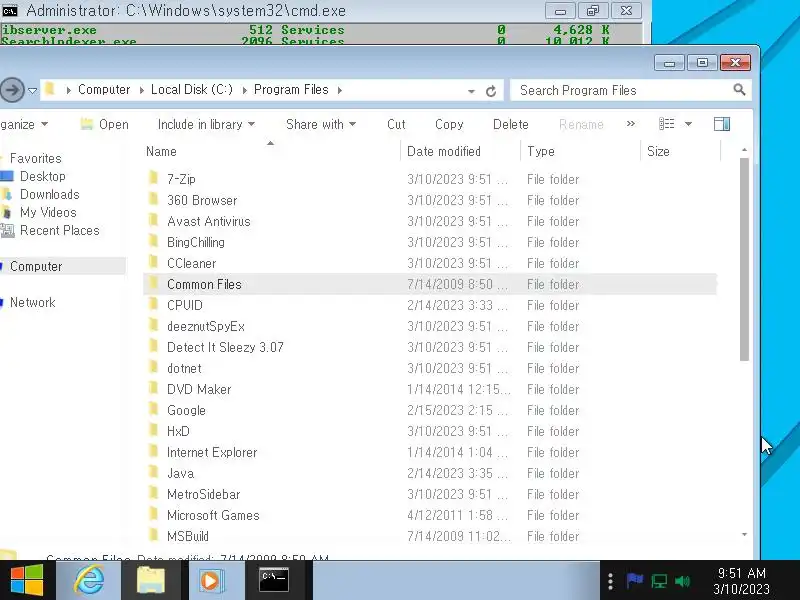Select Computer in the navigation pane
The height and width of the screenshot is (600, 800).
[36, 266]
